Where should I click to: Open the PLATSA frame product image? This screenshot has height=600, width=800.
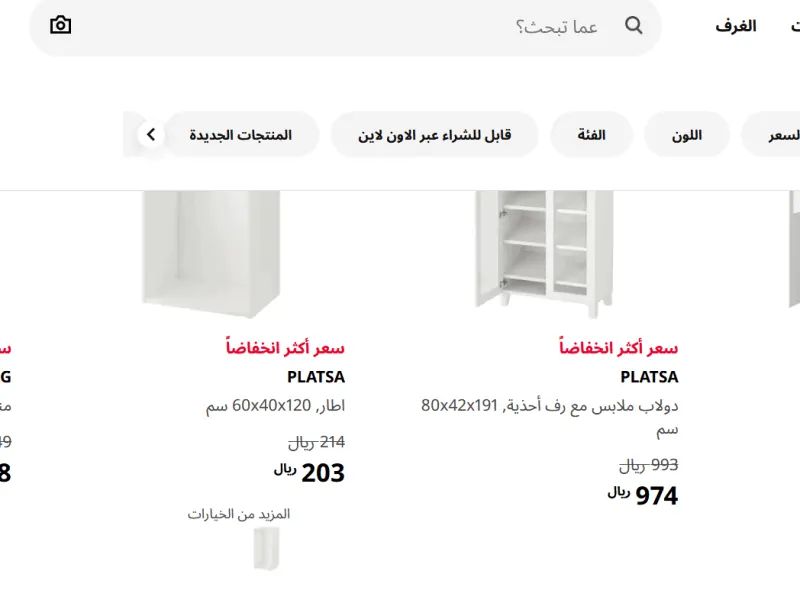coord(211,254)
